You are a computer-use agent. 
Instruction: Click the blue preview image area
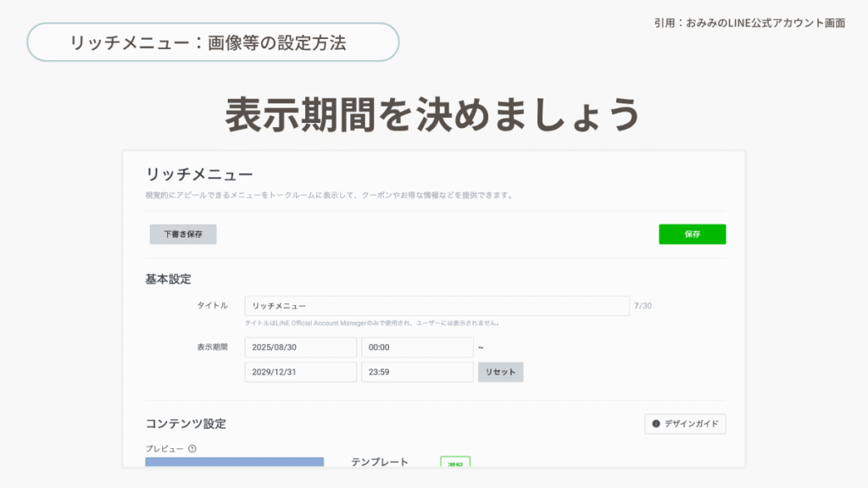point(234,462)
